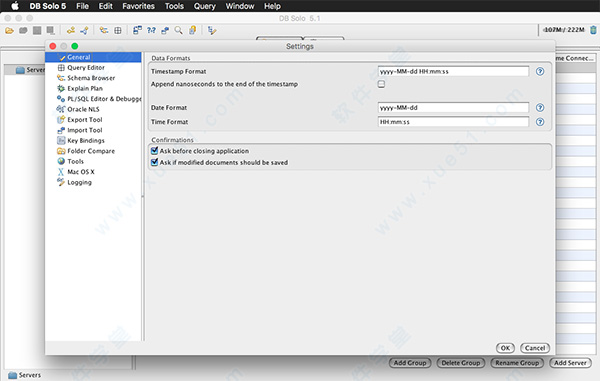Select Logging in settings tree
The height and width of the screenshot is (381, 600).
79,182
